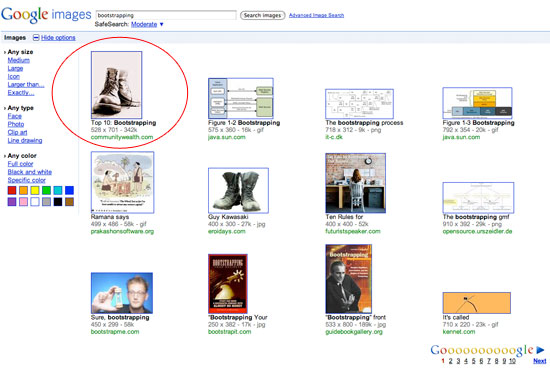The width and height of the screenshot is (550, 373).
Task: Open the SafeSearch Moderate dropdown
Action: click(x=147, y=24)
